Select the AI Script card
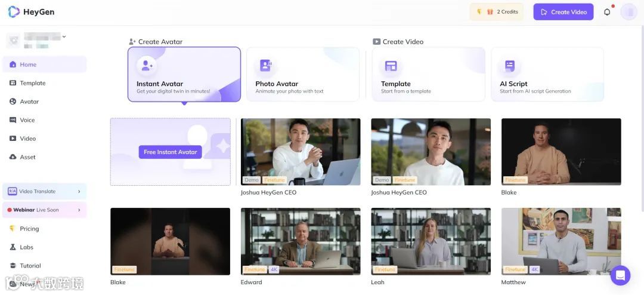 coord(547,74)
